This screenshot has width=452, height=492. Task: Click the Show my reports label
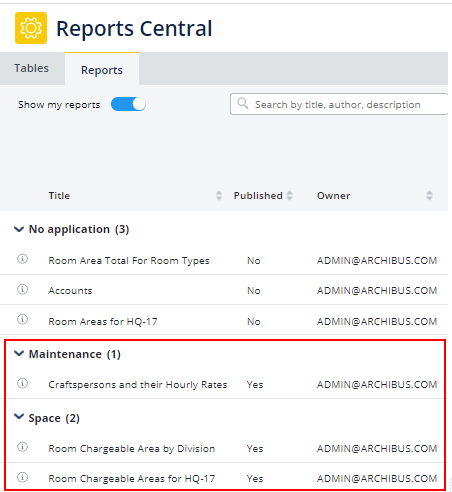(59, 105)
